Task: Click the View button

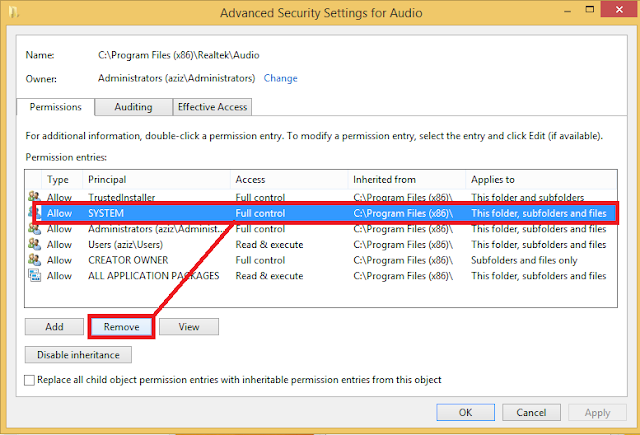Action: [189, 326]
